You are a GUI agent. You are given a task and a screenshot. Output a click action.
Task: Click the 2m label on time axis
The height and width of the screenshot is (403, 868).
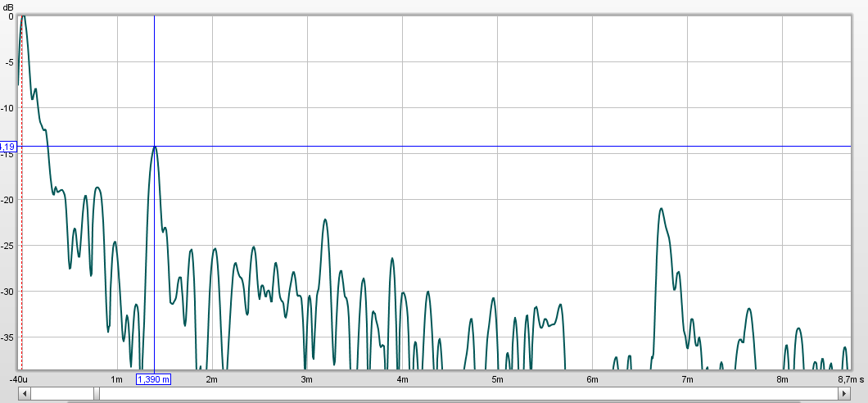pyautogui.click(x=212, y=379)
